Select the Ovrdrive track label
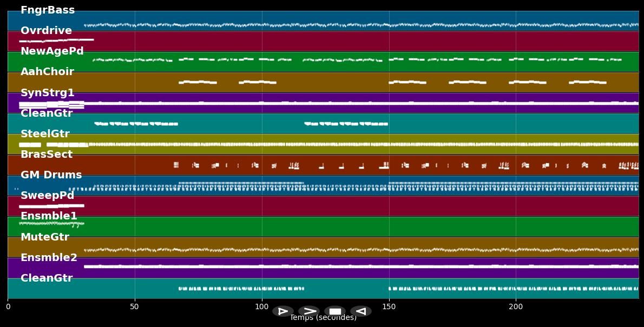The width and height of the screenshot is (644, 327). 46,31
